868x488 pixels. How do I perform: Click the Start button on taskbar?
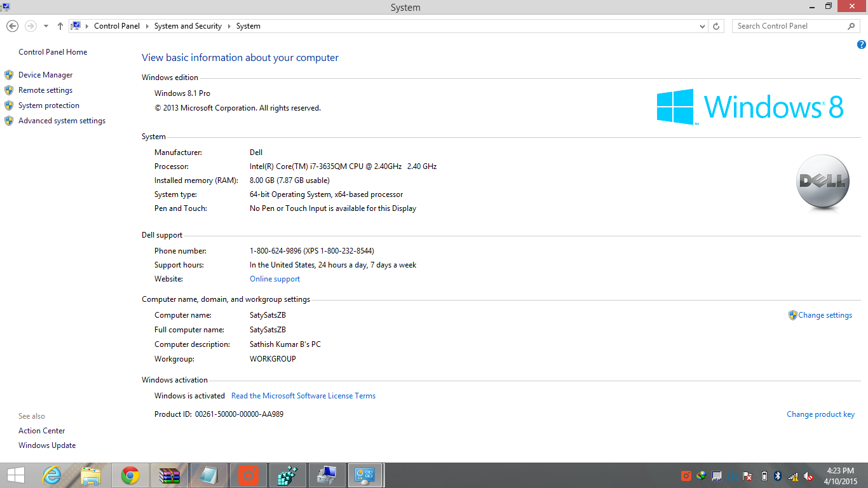pos(15,475)
